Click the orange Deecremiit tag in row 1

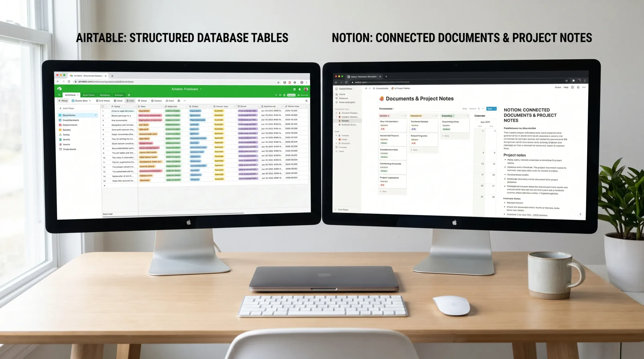click(x=144, y=111)
